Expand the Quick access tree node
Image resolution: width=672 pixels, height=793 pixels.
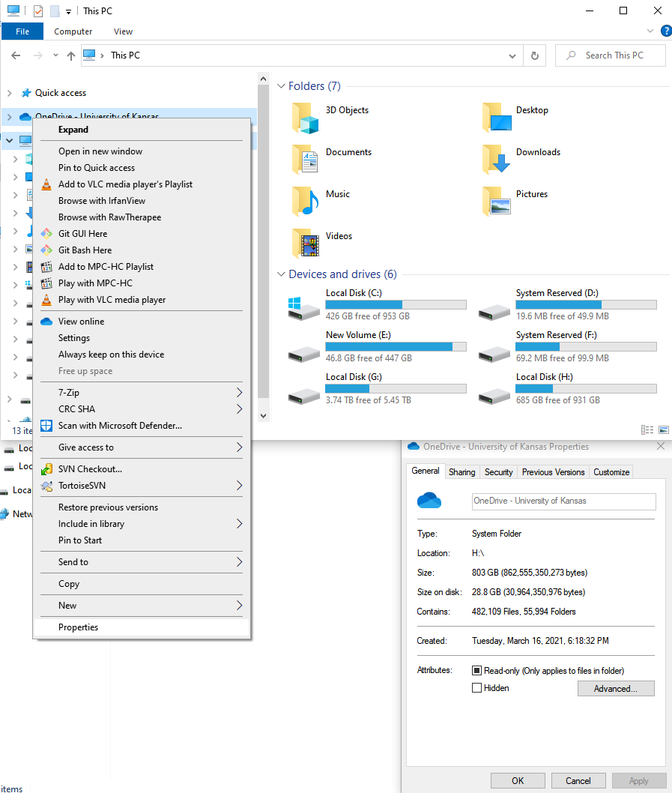click(x=10, y=93)
